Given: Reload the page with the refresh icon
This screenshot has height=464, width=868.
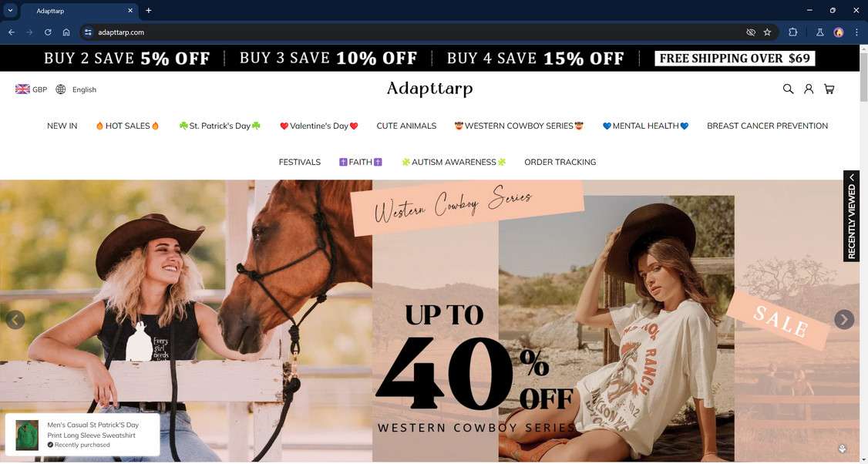Looking at the screenshot, I should click(x=48, y=32).
